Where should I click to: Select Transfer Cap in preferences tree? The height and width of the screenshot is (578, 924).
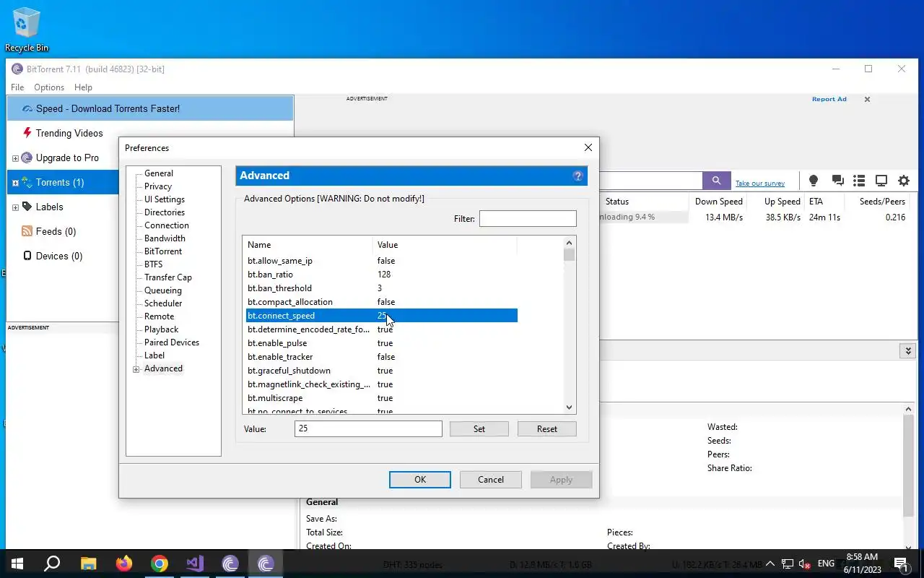tap(168, 277)
